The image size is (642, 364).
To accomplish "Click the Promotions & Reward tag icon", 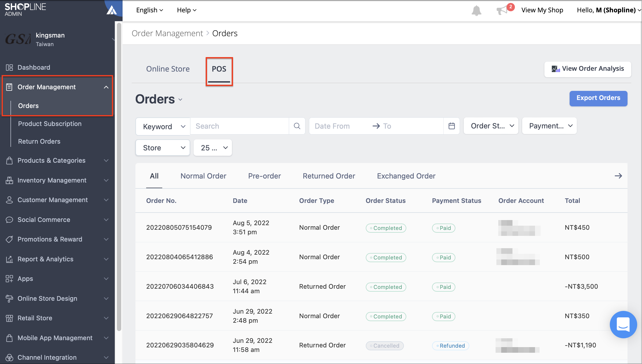I will click(x=9, y=239).
